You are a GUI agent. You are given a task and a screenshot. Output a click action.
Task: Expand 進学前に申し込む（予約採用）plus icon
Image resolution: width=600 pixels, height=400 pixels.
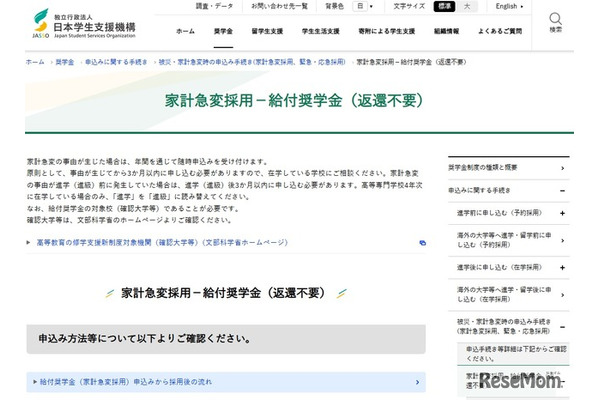coord(562,213)
